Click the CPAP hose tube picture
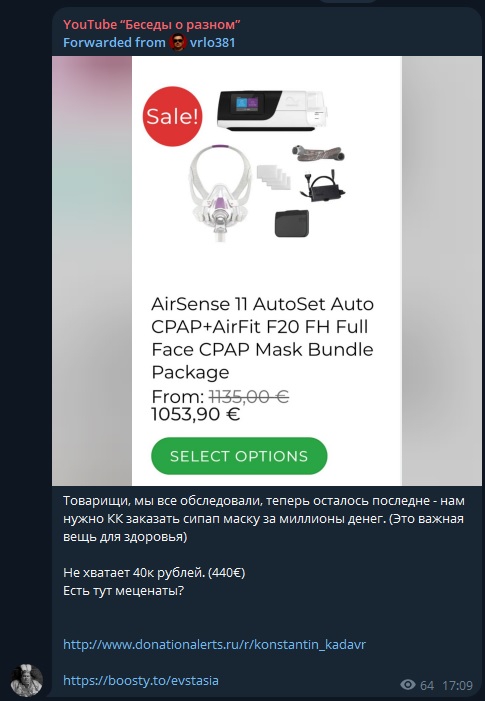 point(318,153)
